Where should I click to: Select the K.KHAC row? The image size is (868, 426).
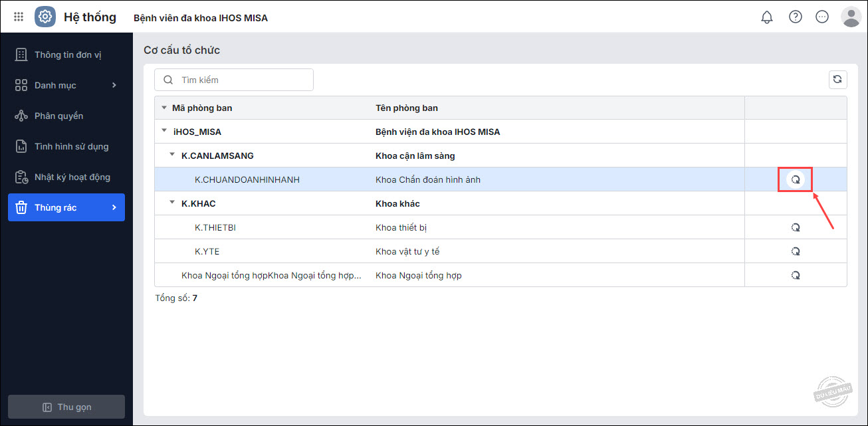click(500, 203)
